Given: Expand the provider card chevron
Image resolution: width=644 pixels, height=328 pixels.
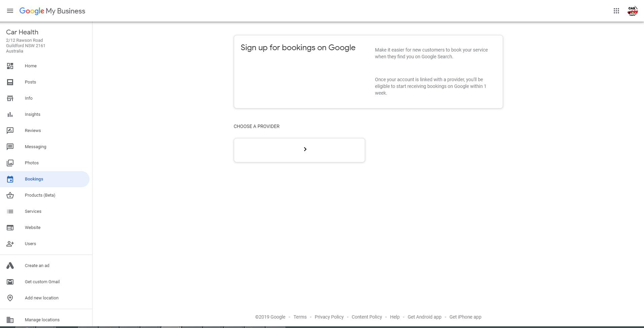Looking at the screenshot, I should coord(305,149).
